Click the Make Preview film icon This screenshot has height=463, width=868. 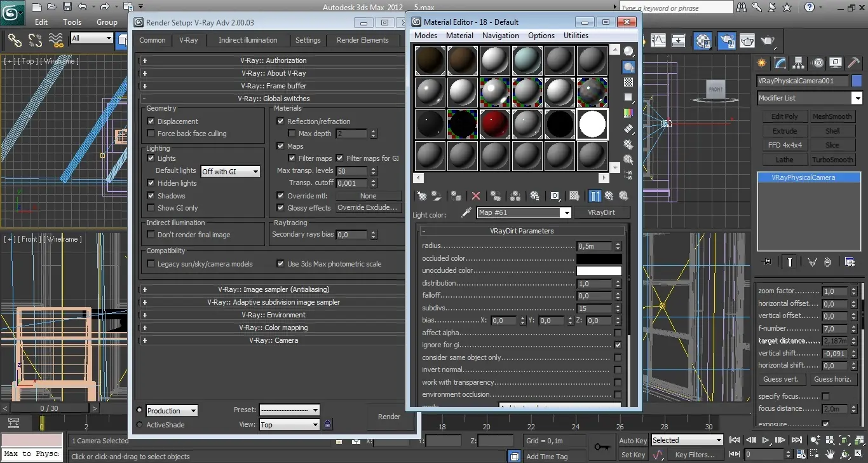628,128
